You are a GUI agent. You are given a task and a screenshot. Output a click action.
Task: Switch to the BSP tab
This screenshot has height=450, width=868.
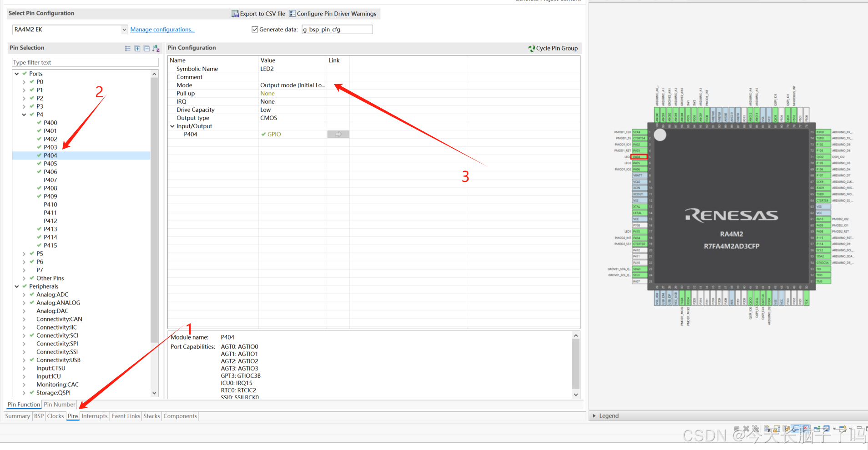pos(39,416)
